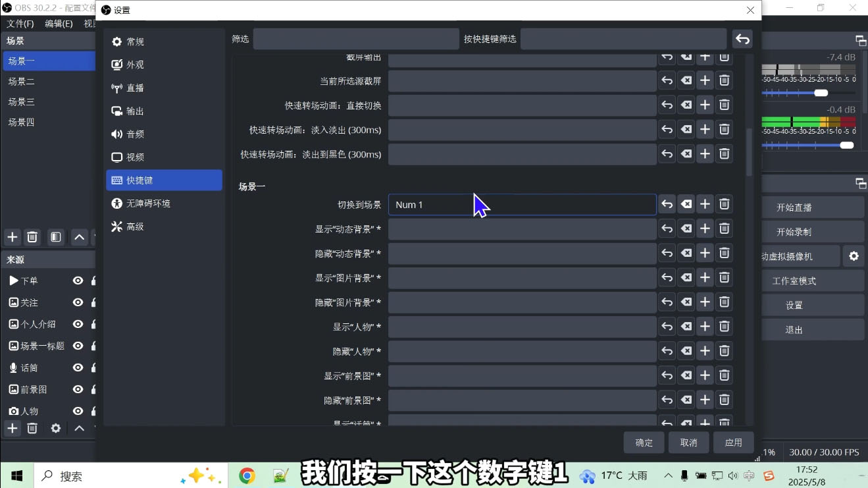868x488 pixels.
Task: Remove the selected source with trash icon
Action: pyautogui.click(x=32, y=429)
